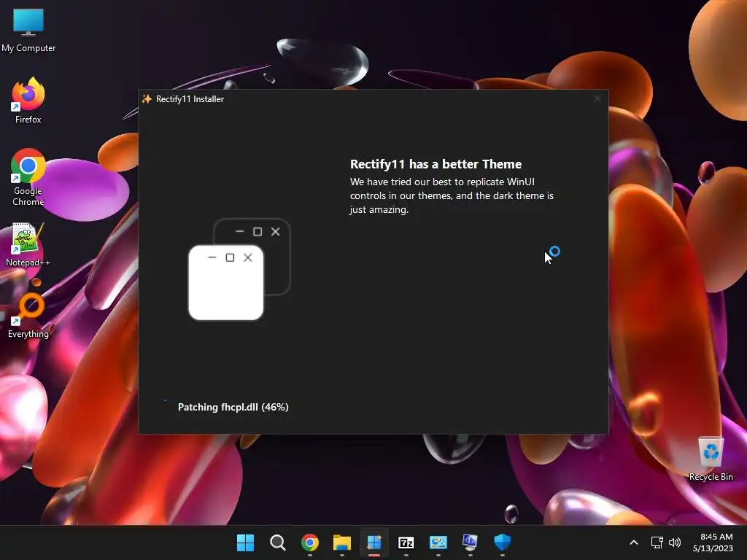This screenshot has width=747, height=560.
Task: Click the sparkle icon in Rectify11 title bar
Action: pyautogui.click(x=147, y=99)
